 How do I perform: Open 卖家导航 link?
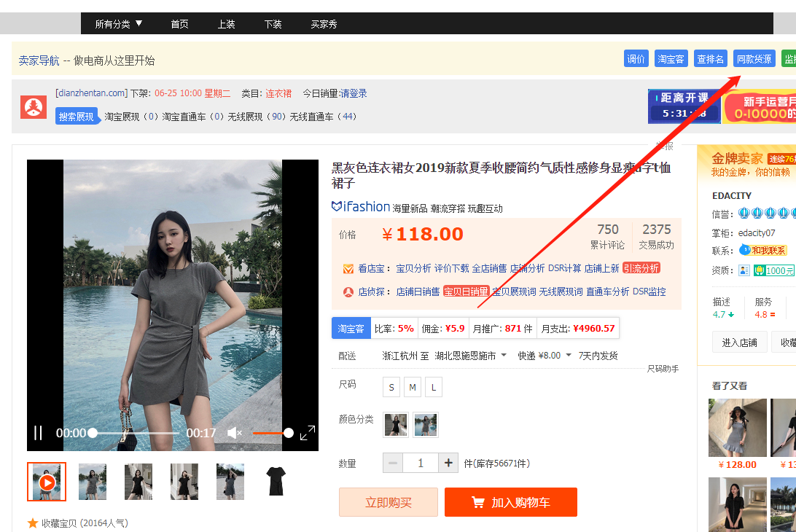point(39,60)
